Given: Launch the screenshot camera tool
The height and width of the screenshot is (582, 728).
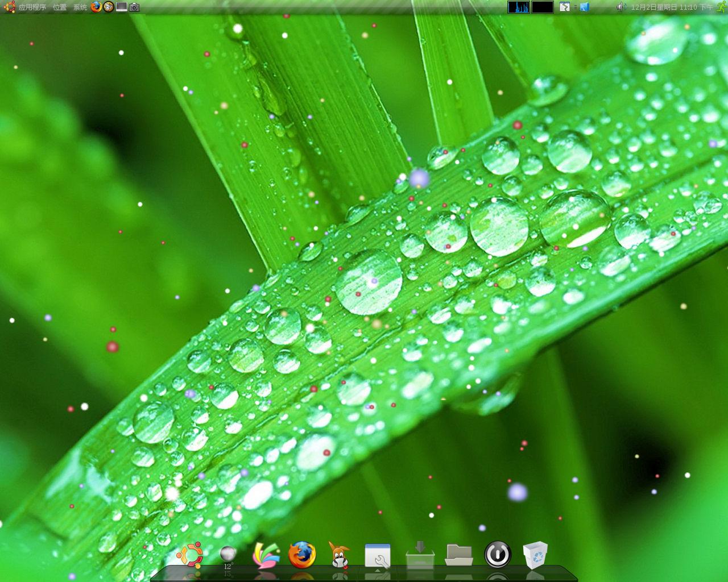Looking at the screenshot, I should pyautogui.click(x=134, y=7).
